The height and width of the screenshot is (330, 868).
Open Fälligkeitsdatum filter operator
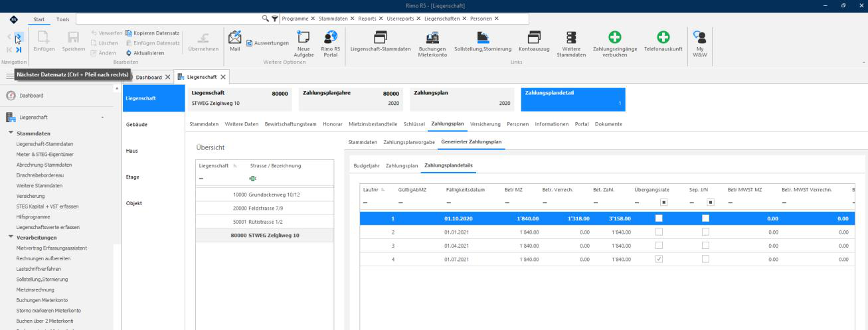[x=448, y=203]
